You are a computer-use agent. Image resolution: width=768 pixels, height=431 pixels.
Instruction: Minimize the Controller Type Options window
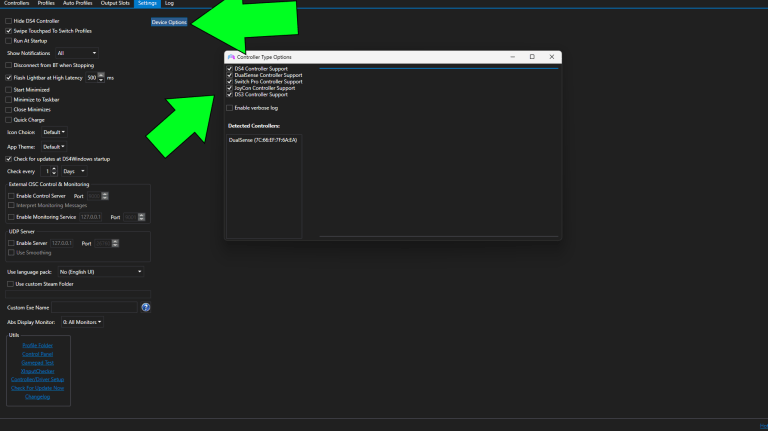(x=510, y=57)
